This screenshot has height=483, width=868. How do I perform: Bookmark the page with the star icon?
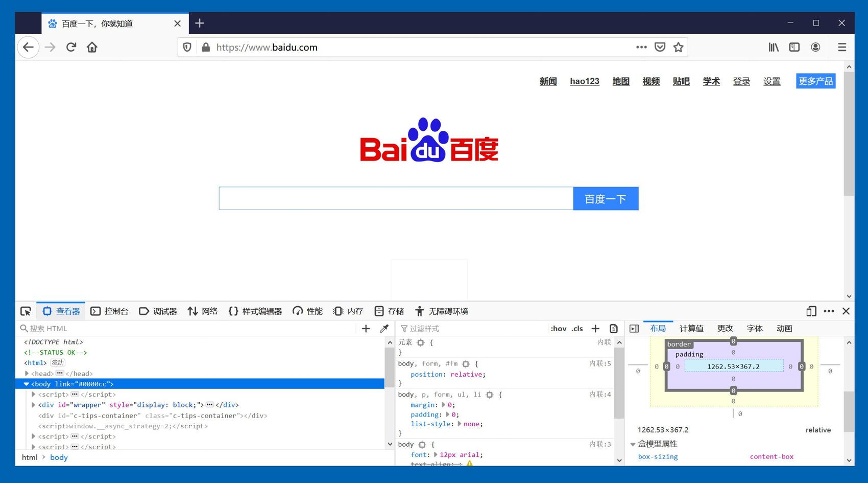(679, 47)
